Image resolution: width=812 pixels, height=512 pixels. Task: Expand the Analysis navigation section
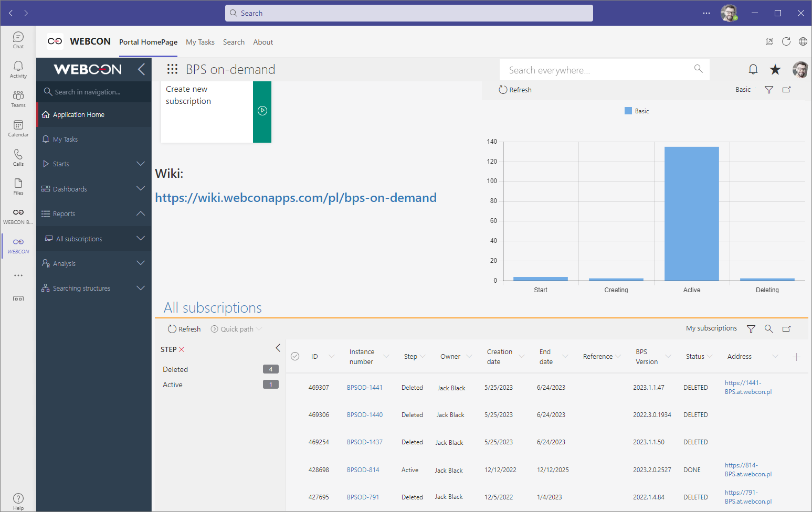[141, 263]
